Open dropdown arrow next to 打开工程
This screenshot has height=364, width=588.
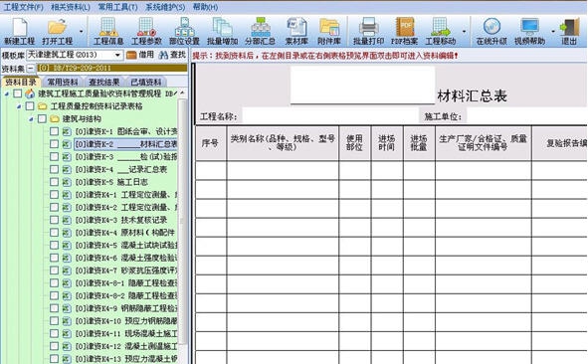(81, 32)
